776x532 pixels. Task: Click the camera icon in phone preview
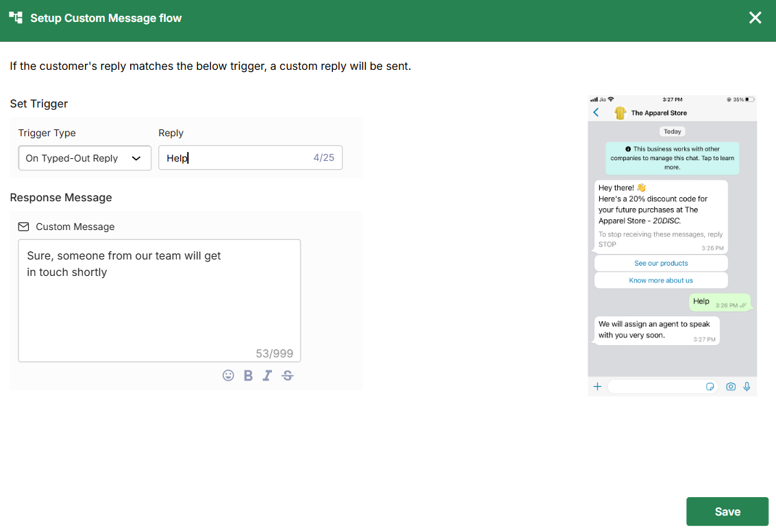click(731, 386)
